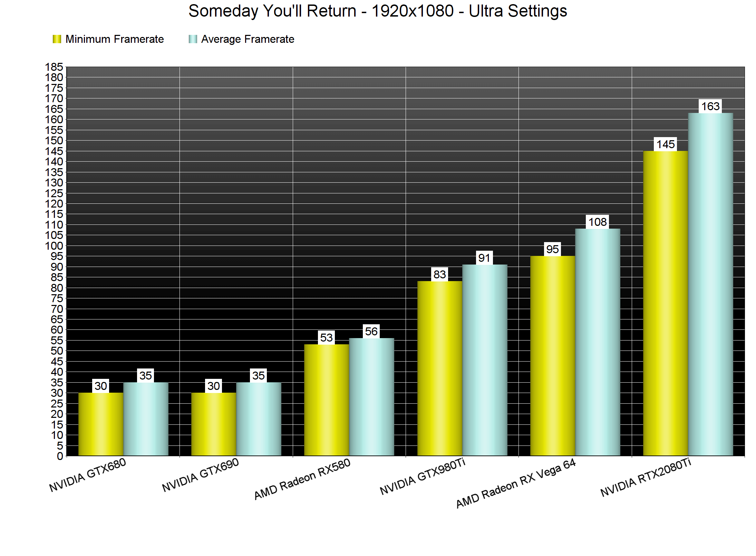Click the RX580 minimum bar labeled 53
This screenshot has width=756, height=556.
[326, 400]
